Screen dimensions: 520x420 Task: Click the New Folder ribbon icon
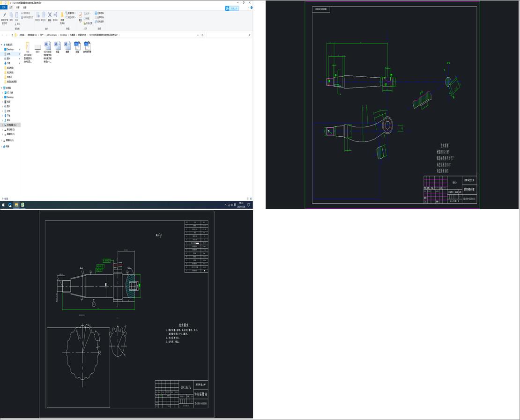tap(62, 15)
